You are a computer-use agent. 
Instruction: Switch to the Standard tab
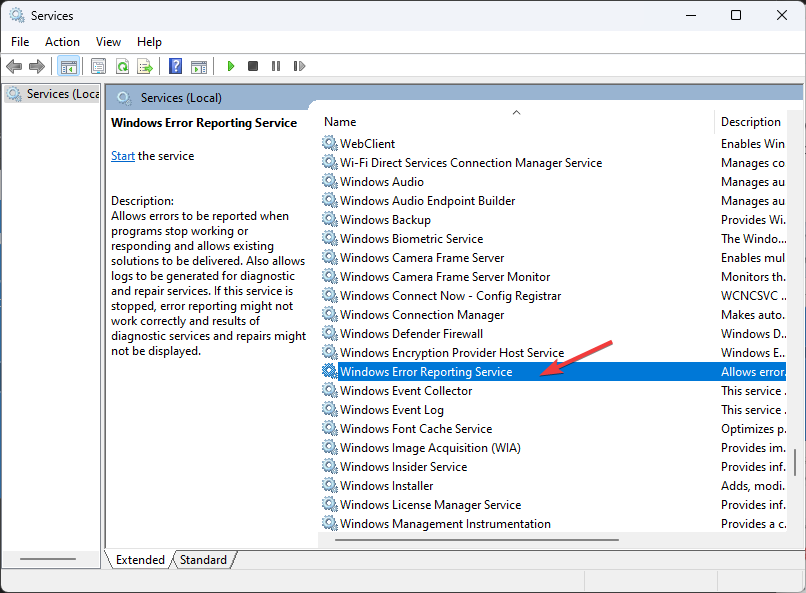coord(204,560)
